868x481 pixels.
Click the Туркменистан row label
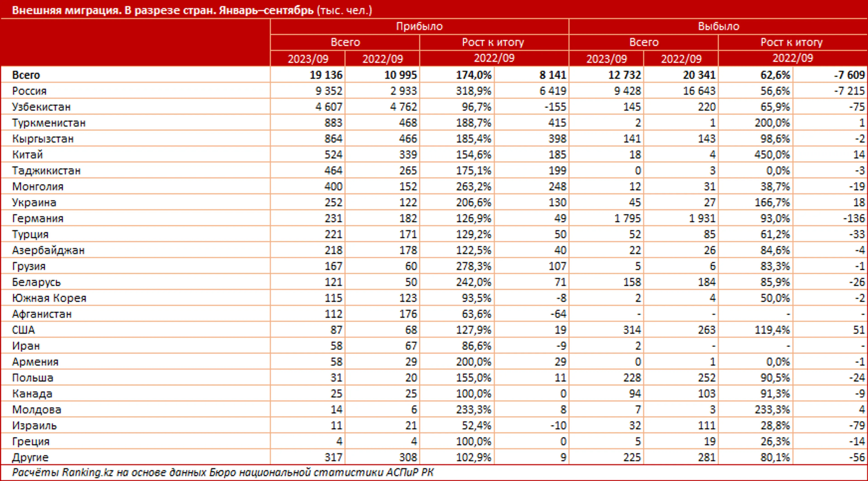click(49, 123)
